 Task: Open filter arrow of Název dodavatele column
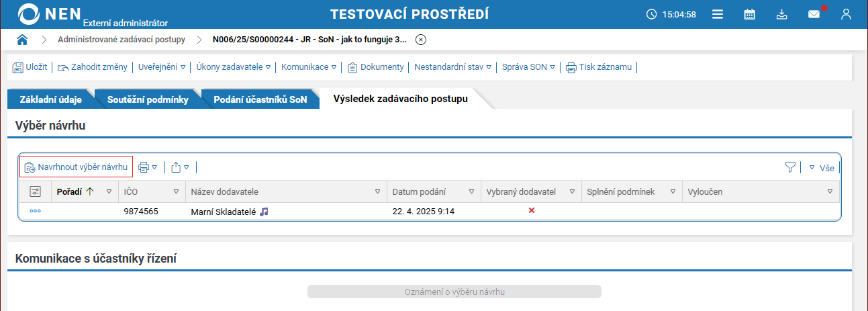(377, 191)
